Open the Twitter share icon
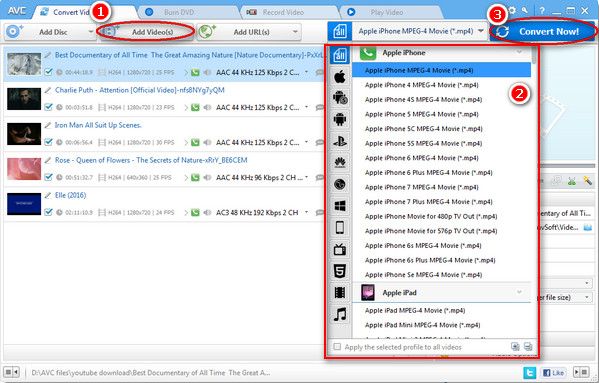Screen dimensions: 599x383 click(x=529, y=372)
